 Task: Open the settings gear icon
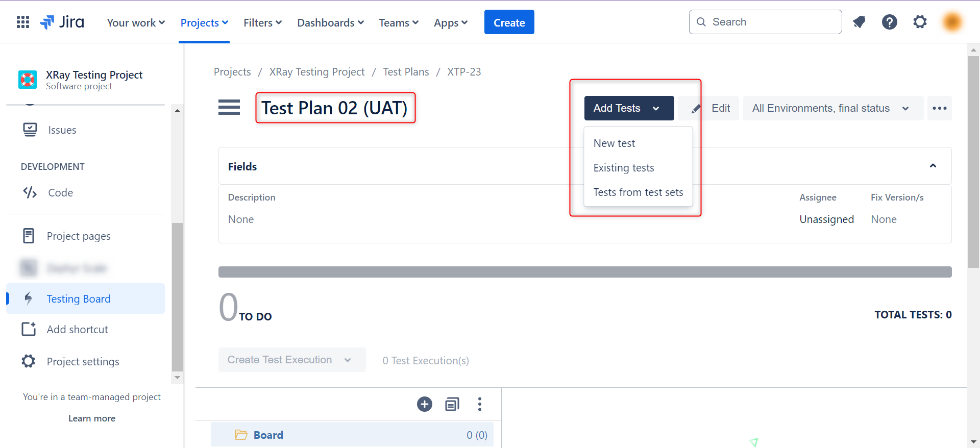(x=920, y=22)
